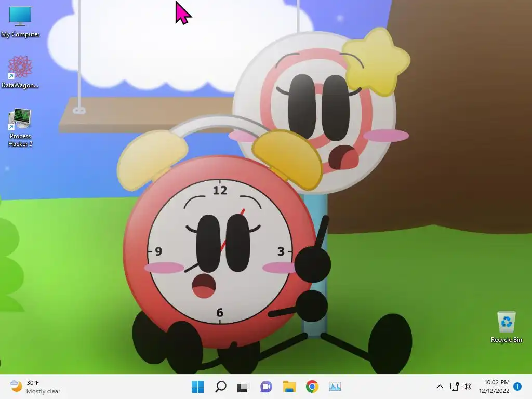Open the volume tray icon

point(467,387)
